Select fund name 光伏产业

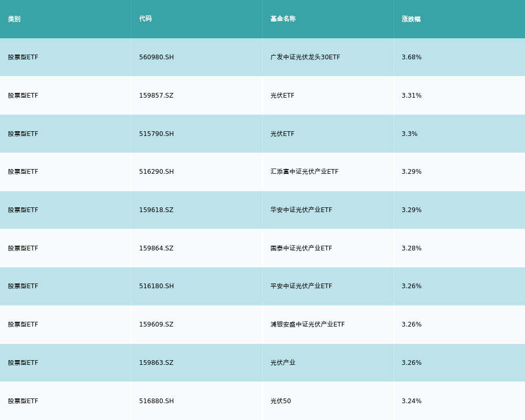(283, 363)
